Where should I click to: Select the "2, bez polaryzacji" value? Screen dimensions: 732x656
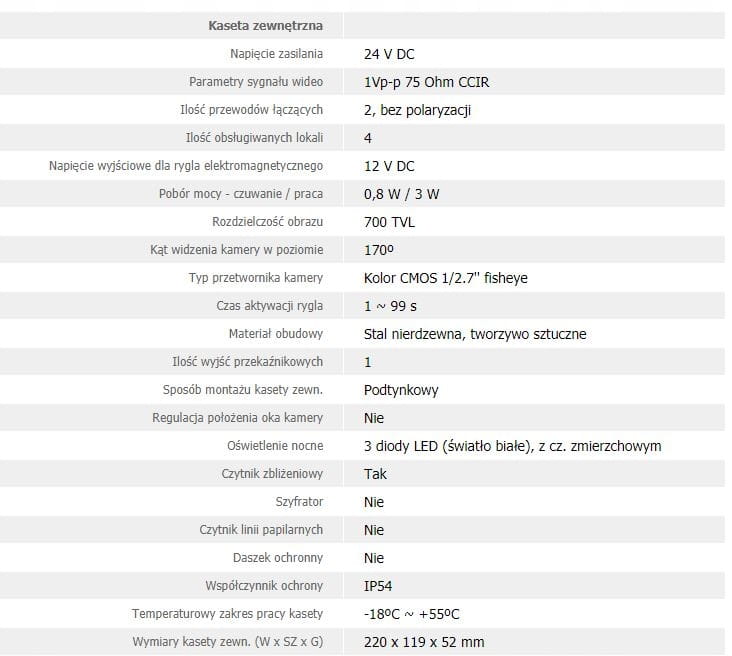[x=417, y=110]
